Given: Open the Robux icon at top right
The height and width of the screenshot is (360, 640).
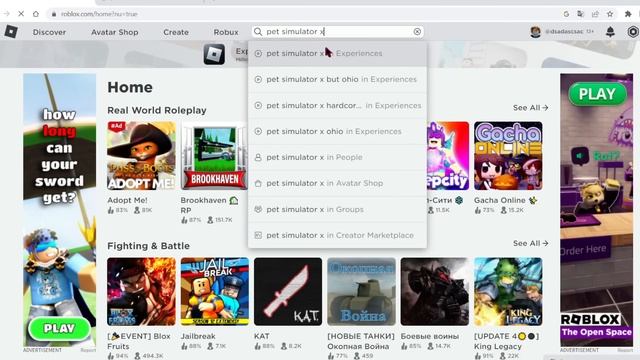Looking at the screenshot, I should coord(633,31).
